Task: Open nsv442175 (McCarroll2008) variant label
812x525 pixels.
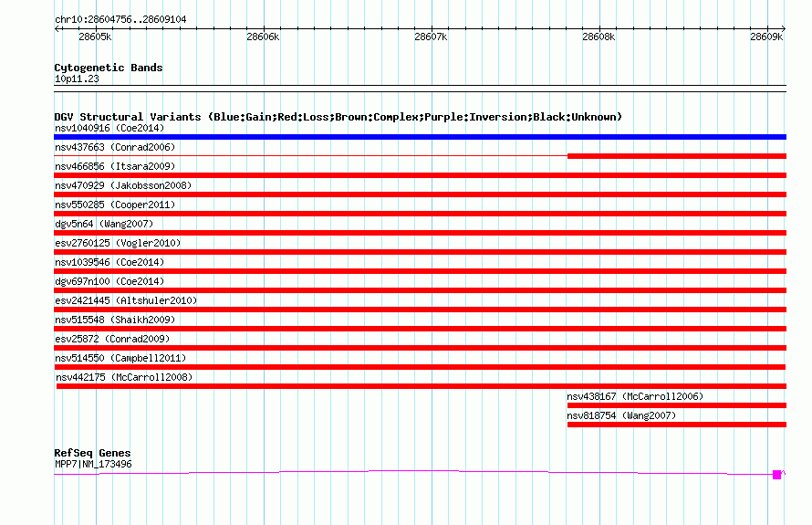Action: click(x=124, y=377)
